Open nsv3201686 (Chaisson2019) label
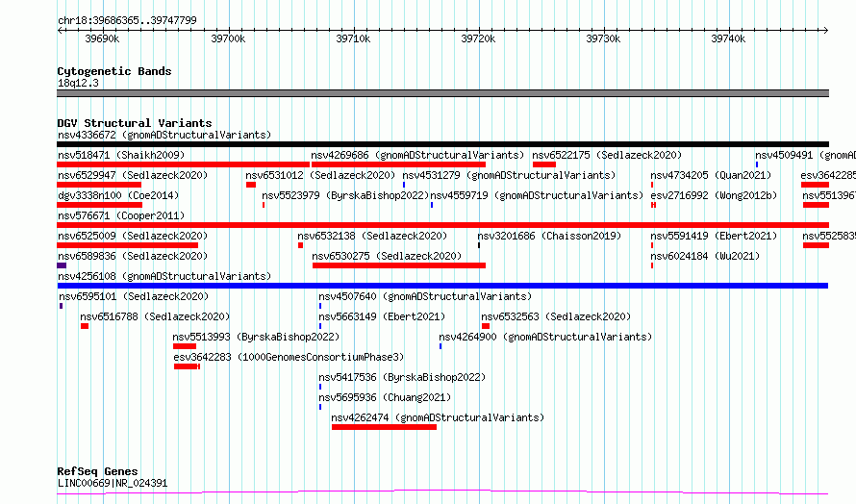This screenshot has height=504, width=856. [x=549, y=236]
